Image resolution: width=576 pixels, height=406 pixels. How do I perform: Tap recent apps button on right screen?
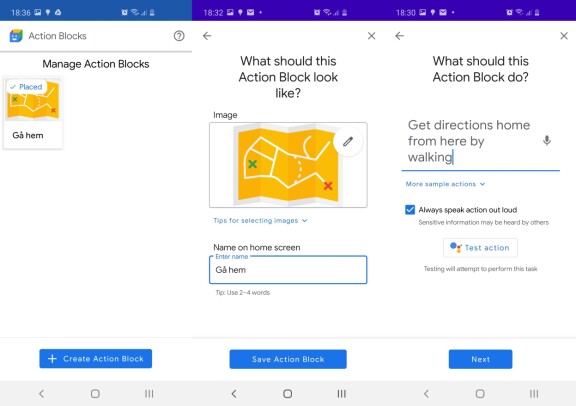(x=534, y=394)
